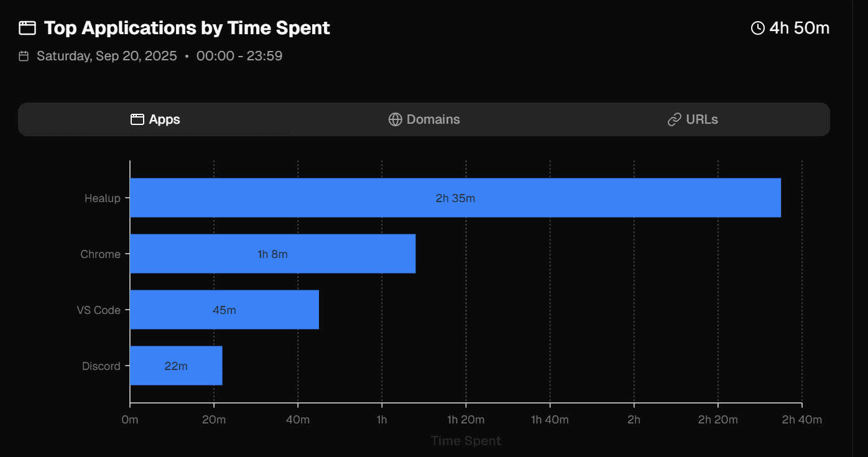Click the globe icon in Domains tab
The image size is (868, 457).
(x=395, y=119)
